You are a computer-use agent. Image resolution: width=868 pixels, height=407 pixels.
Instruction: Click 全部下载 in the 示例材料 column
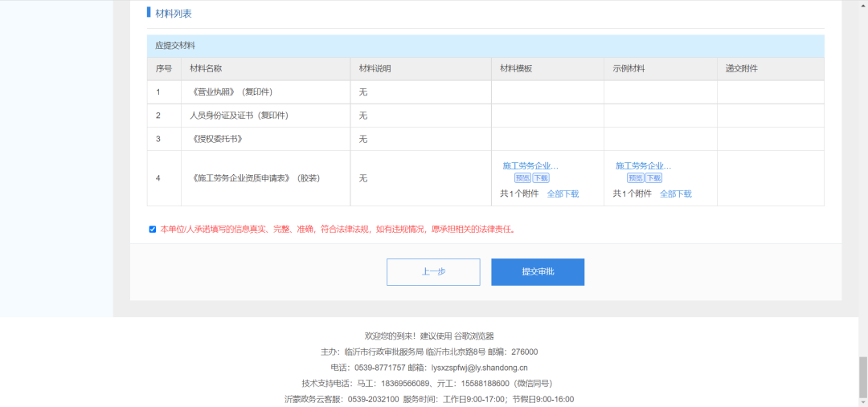676,194
